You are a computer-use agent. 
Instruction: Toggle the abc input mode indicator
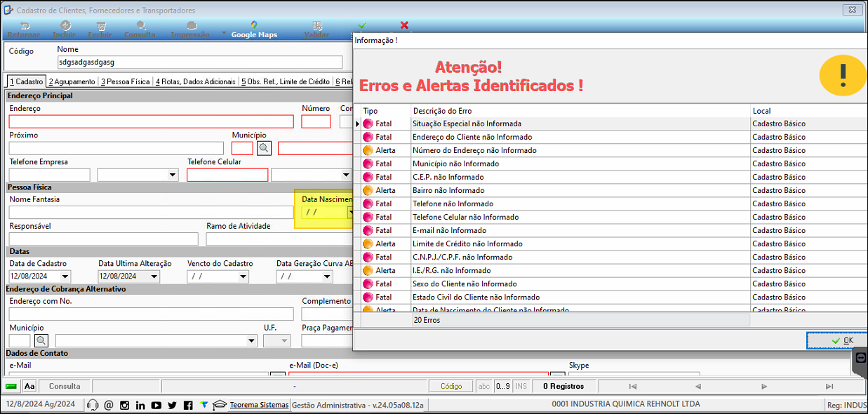tap(484, 386)
